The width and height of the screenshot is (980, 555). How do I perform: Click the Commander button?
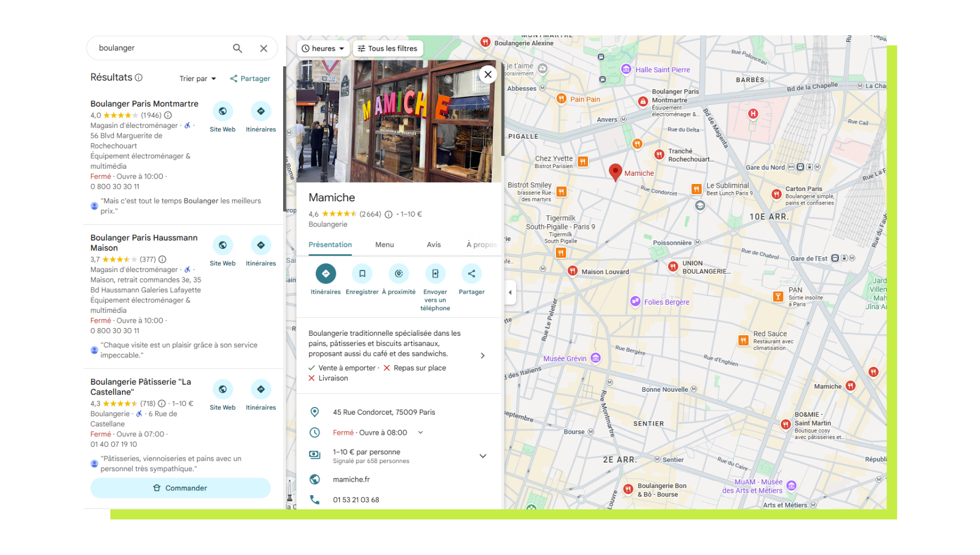pyautogui.click(x=180, y=488)
